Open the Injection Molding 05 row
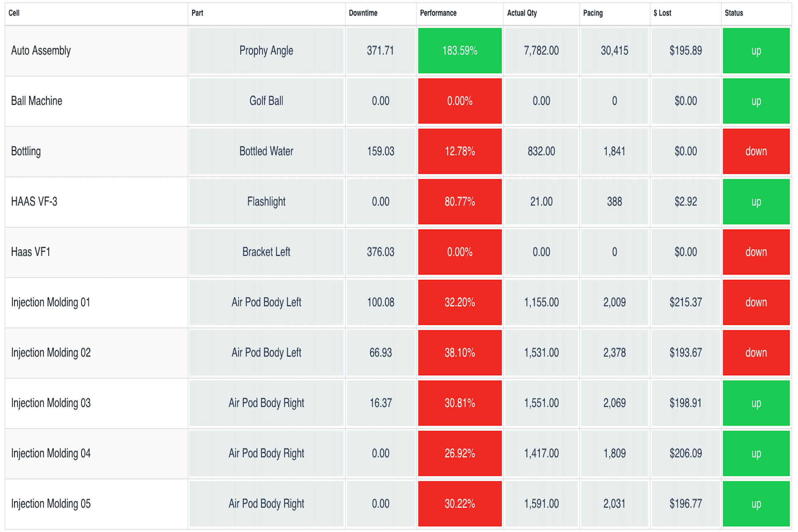Viewport: 798px width, 532px height. pyautogui.click(x=50, y=504)
